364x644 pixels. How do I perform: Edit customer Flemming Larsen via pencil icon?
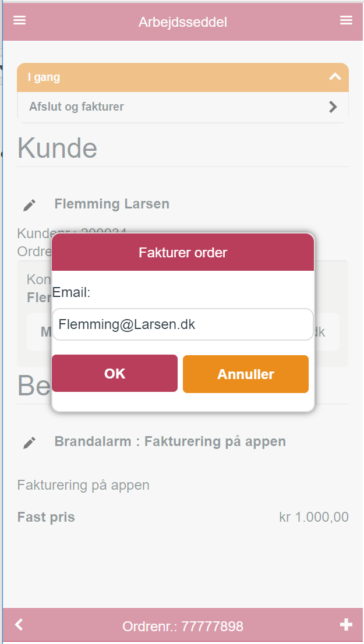(29, 205)
